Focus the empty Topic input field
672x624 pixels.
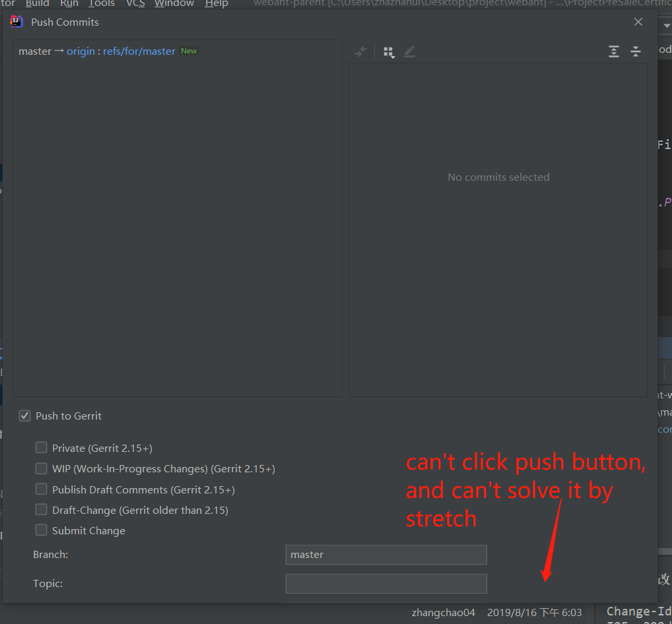(386, 584)
